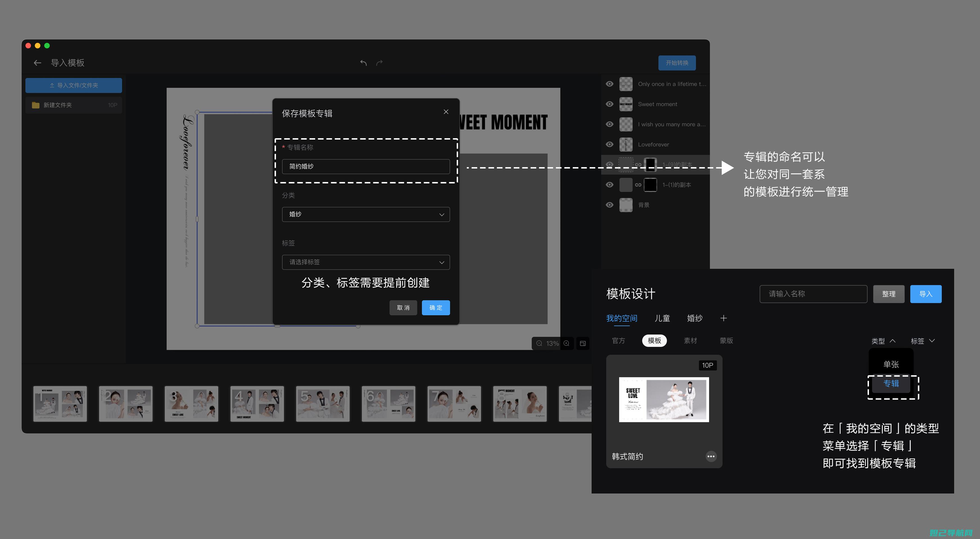Open page 2 thumbnail in the filmstrip
Image resolution: width=980 pixels, height=539 pixels.
click(126, 404)
